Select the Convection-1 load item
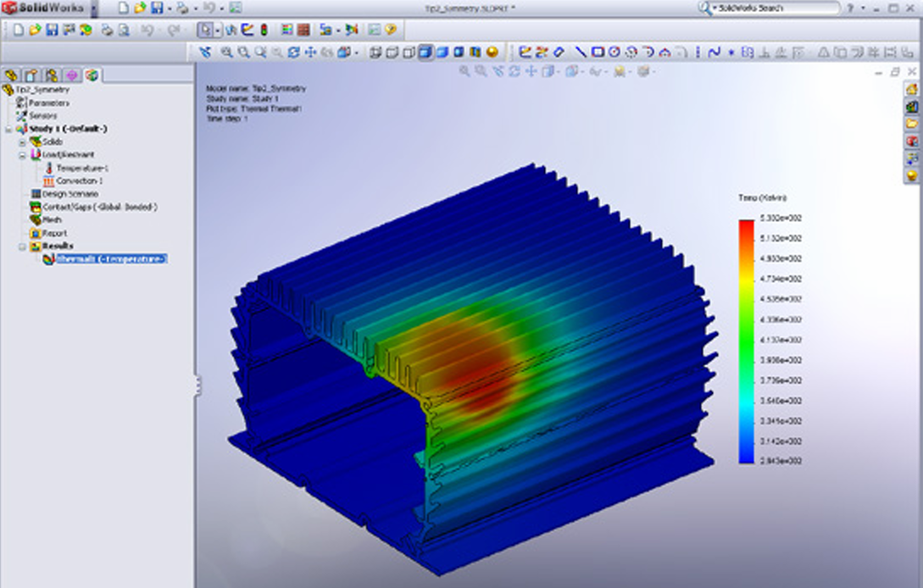 tap(79, 180)
